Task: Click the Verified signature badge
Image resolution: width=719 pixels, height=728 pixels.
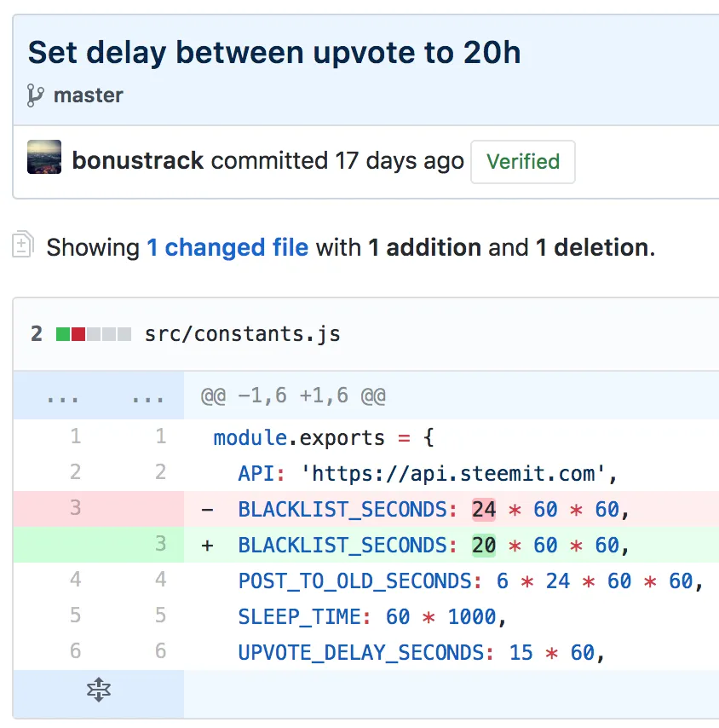Action: pos(522,162)
